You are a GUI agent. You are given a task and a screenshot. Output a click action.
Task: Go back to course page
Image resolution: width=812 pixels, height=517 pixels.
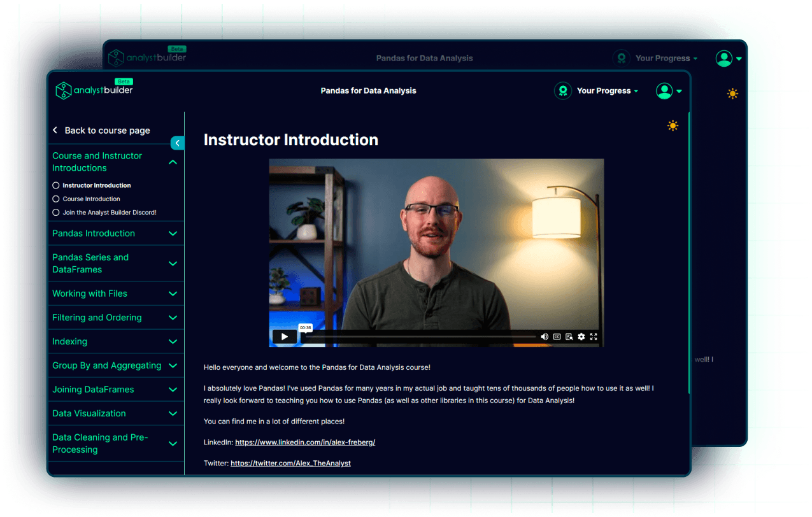pos(101,131)
